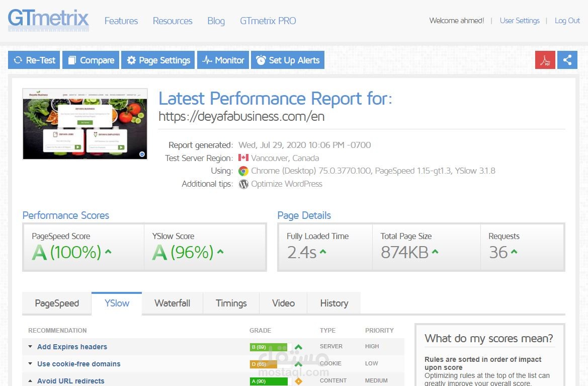Click Avoid URL redirects orange diamond icon
588x386 pixels.
(298, 381)
